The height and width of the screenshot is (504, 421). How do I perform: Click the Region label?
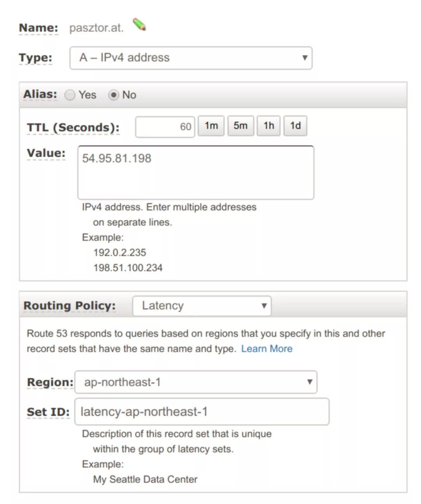tap(50, 382)
